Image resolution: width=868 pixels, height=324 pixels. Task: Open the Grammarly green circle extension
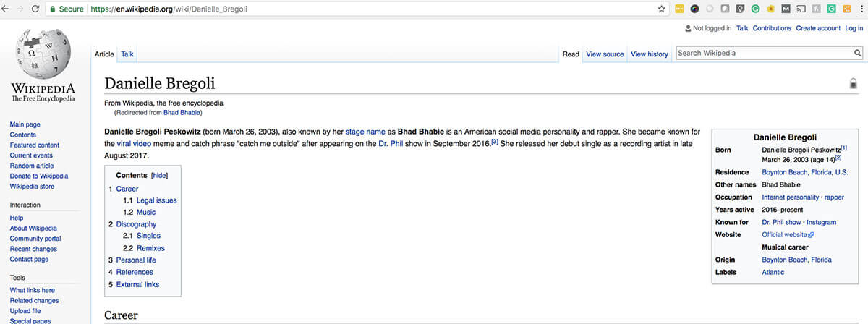755,9
